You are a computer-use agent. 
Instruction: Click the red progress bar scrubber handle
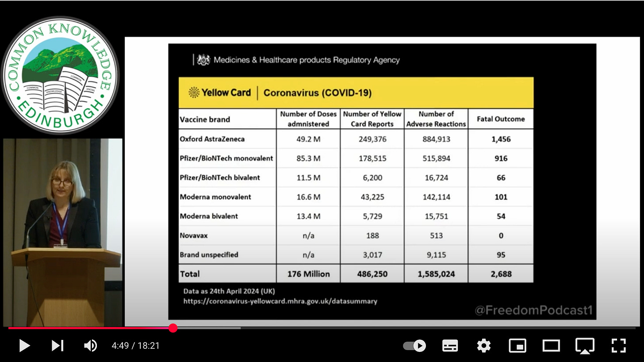pyautogui.click(x=173, y=328)
